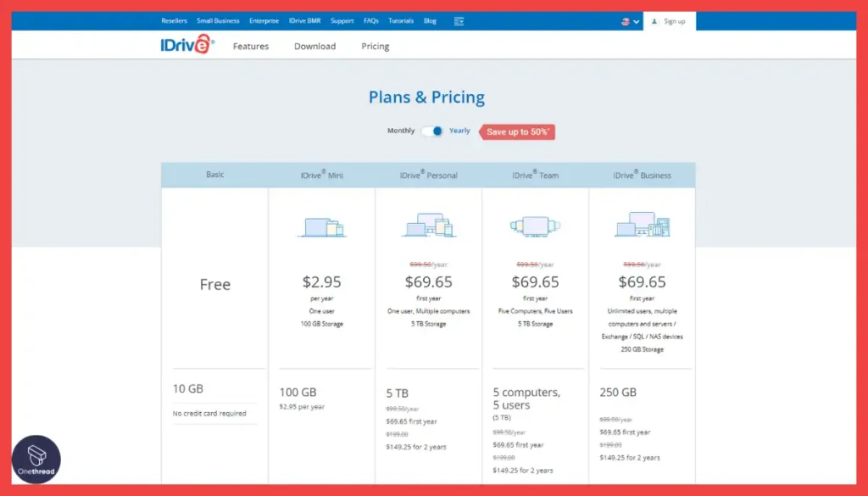Click the $2.95 price in Mini plan

321,281
